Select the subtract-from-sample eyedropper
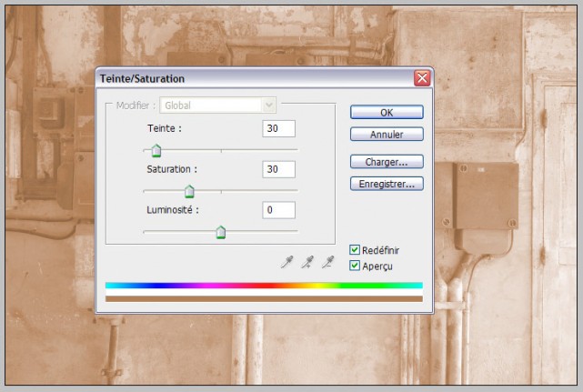The width and height of the screenshot is (583, 392). [x=327, y=262]
